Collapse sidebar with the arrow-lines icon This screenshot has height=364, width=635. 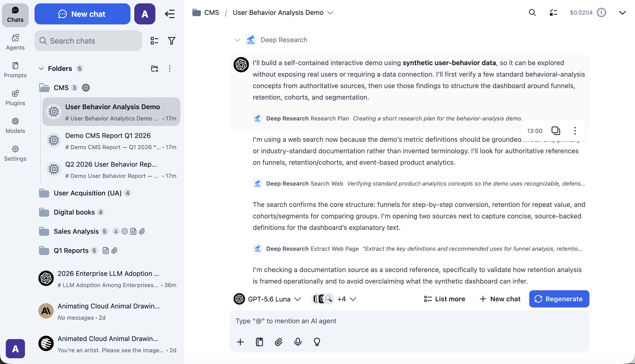pos(170,14)
